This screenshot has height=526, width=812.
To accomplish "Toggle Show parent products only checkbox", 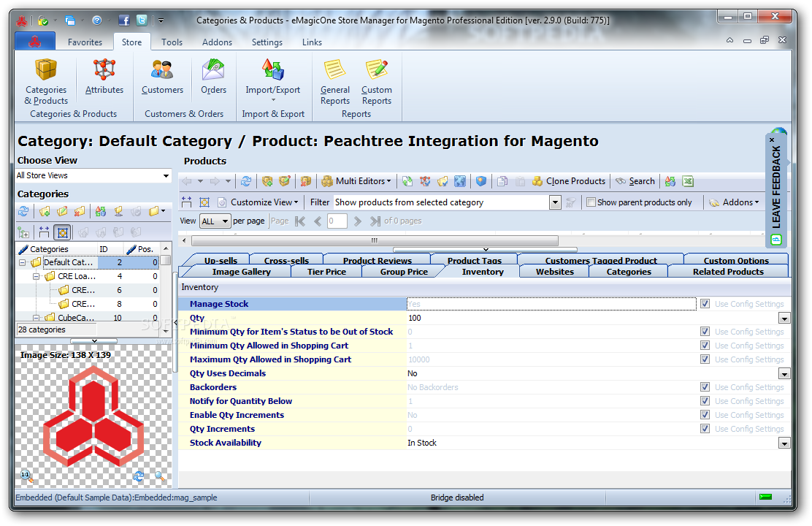I will (590, 202).
